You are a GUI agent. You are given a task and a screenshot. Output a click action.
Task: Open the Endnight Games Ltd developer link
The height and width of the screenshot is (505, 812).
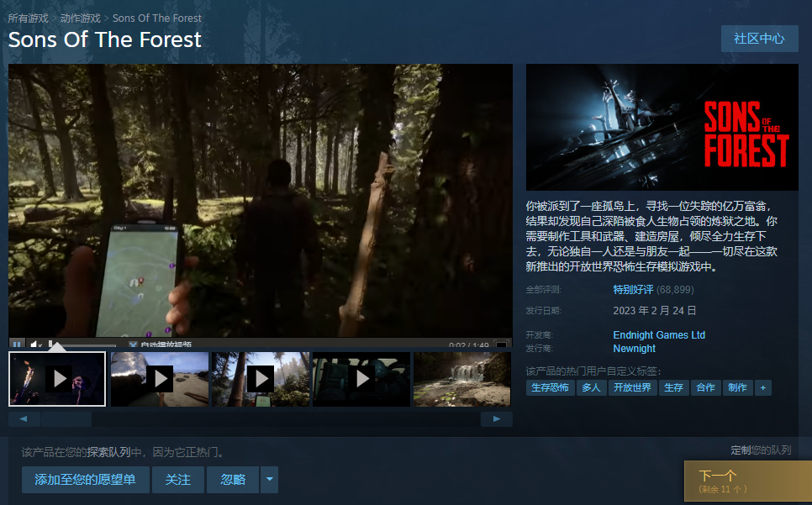[x=659, y=334]
